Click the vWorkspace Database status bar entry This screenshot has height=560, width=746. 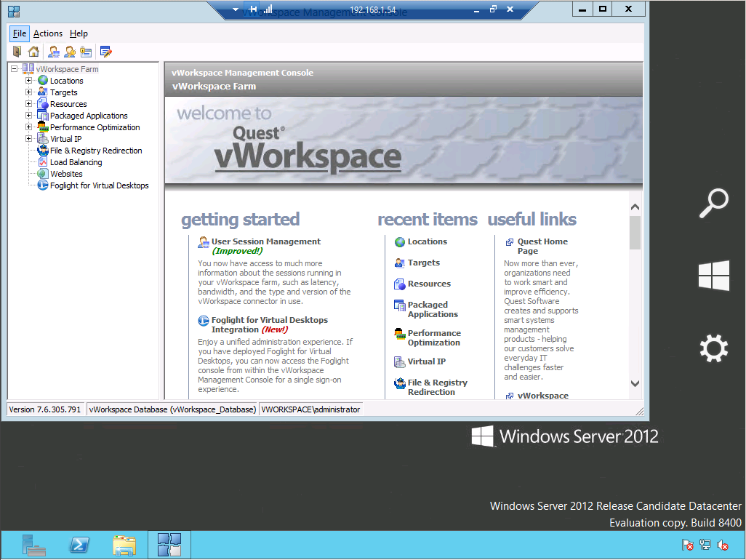[x=172, y=409]
